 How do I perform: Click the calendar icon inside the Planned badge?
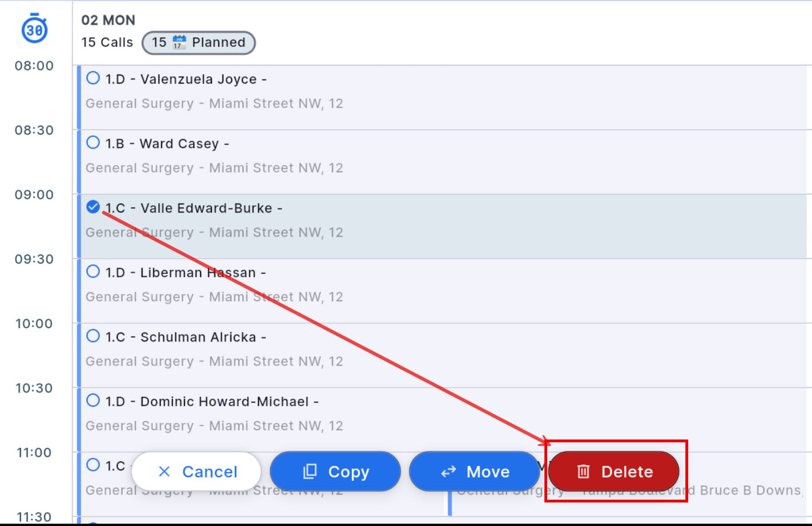180,42
